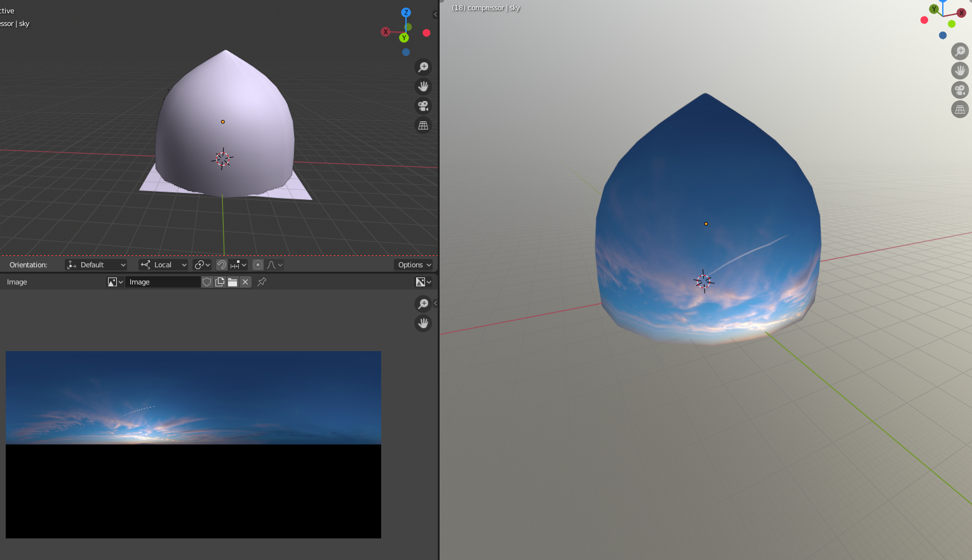Click the fake user shield icon
Image resolution: width=972 pixels, height=560 pixels.
coord(206,282)
